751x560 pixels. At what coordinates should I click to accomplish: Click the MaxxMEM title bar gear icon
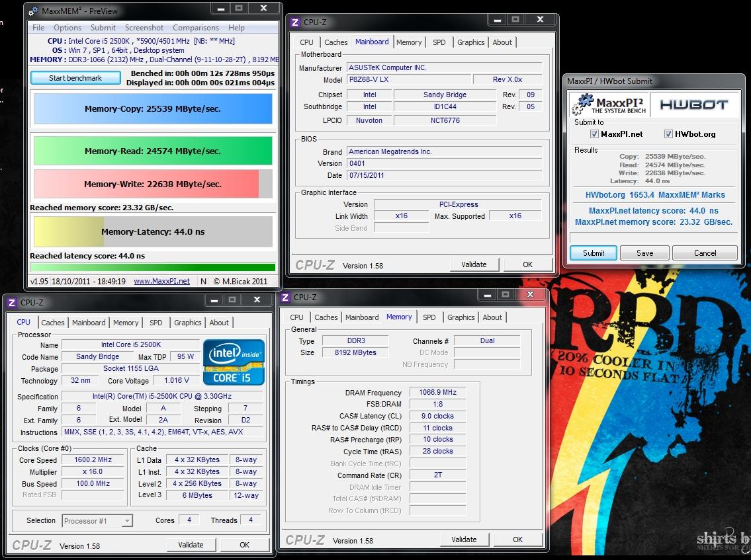pos(34,11)
